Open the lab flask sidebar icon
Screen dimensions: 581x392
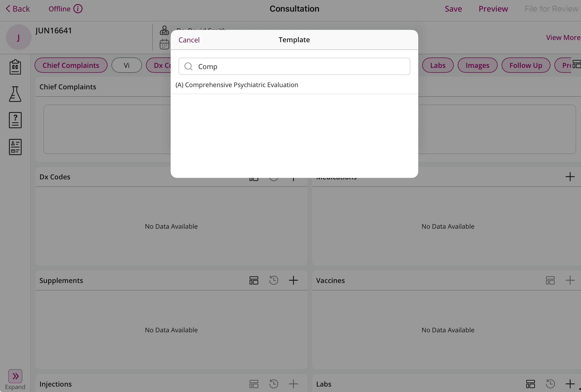tap(15, 94)
